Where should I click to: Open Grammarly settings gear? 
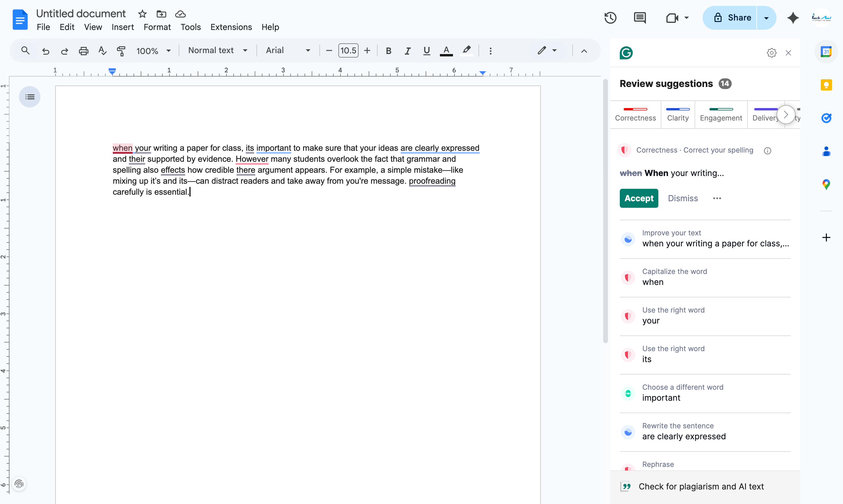771,53
